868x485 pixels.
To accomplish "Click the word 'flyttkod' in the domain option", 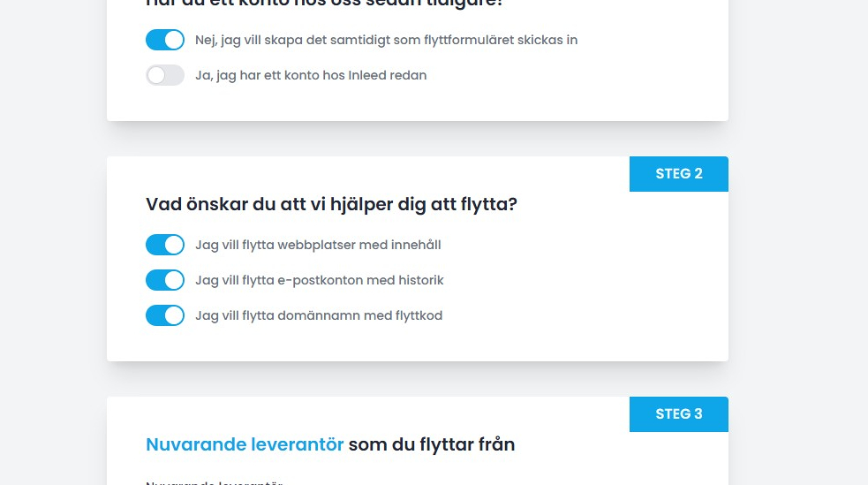I will tap(419, 315).
